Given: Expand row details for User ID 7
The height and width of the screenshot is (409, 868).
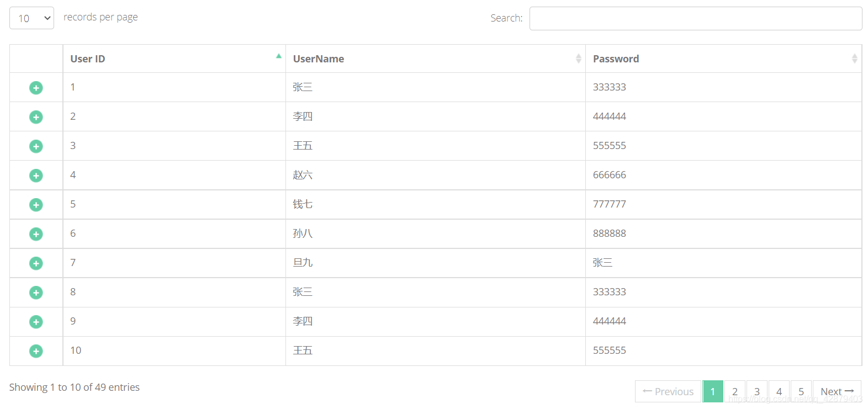Looking at the screenshot, I should tap(36, 263).
